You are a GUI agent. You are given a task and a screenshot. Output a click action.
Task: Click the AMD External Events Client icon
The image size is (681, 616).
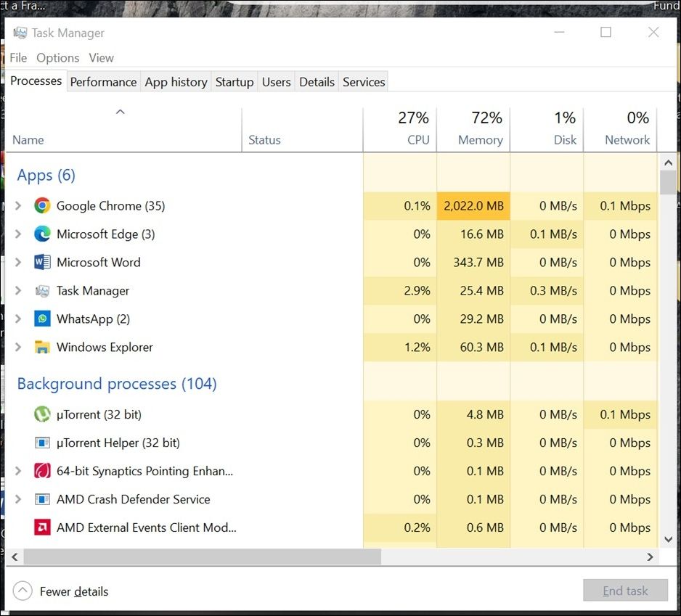tap(42, 527)
